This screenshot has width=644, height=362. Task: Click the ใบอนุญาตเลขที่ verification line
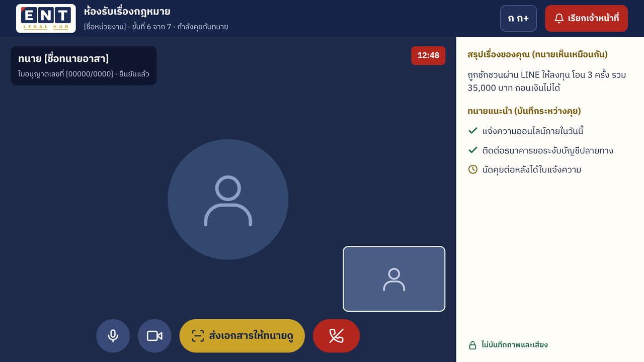coord(84,74)
